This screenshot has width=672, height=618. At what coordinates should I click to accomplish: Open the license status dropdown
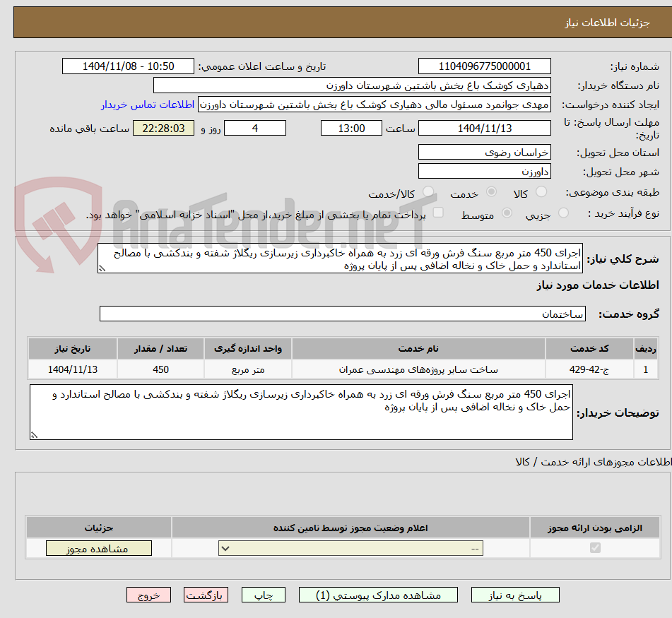tap(350, 548)
